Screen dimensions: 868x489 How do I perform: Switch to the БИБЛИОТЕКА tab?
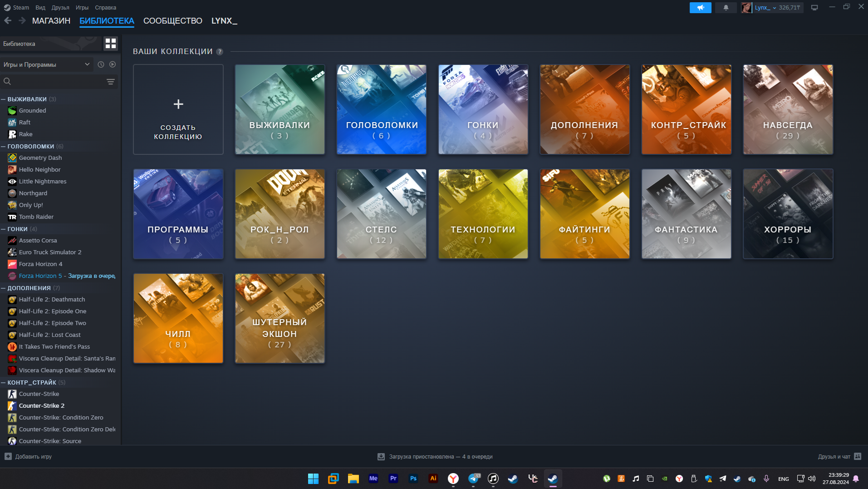pos(107,21)
